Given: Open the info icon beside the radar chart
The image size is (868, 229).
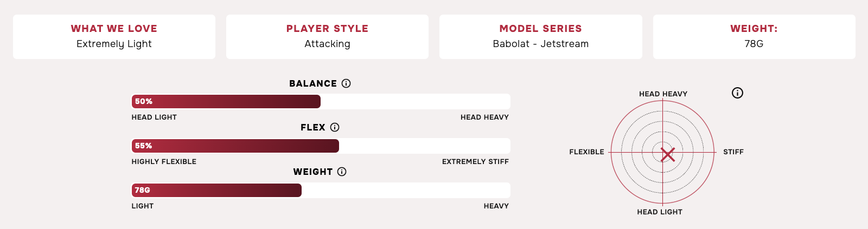Looking at the screenshot, I should (737, 93).
